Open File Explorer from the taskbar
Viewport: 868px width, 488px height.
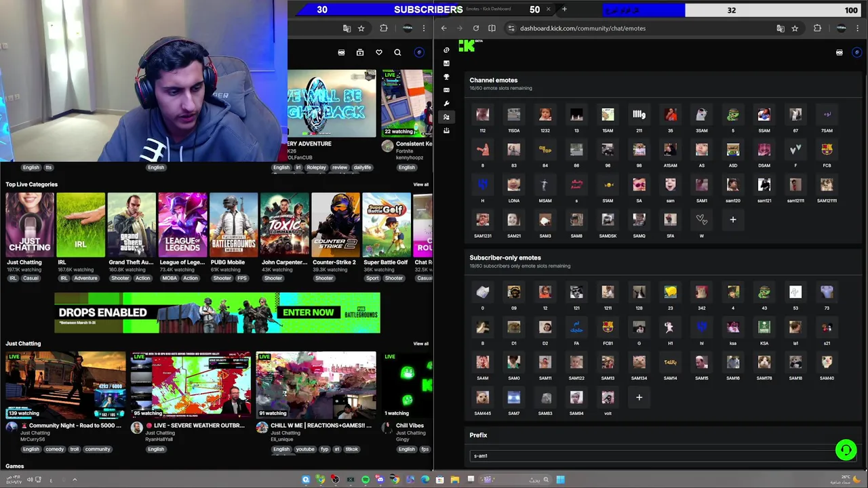[454, 480]
